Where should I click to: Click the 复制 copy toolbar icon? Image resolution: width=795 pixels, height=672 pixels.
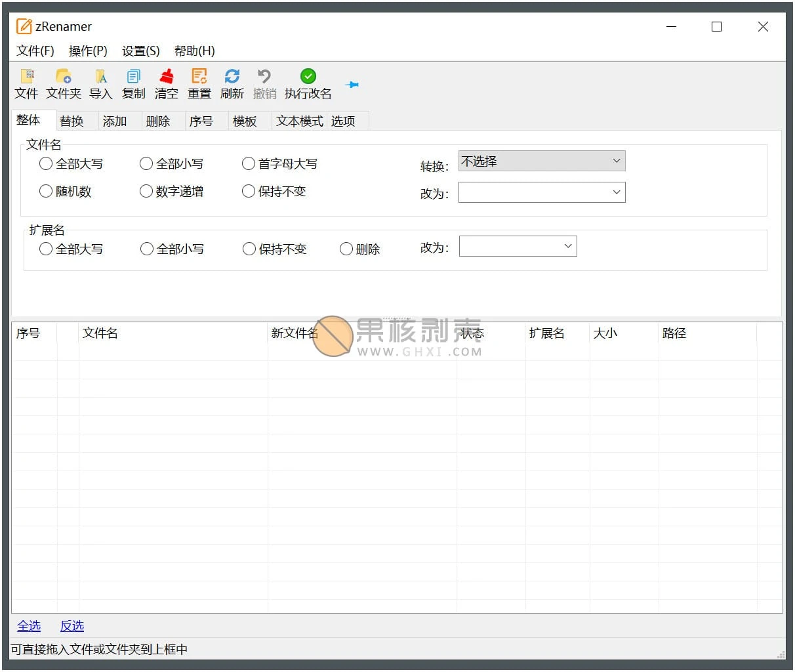133,76
